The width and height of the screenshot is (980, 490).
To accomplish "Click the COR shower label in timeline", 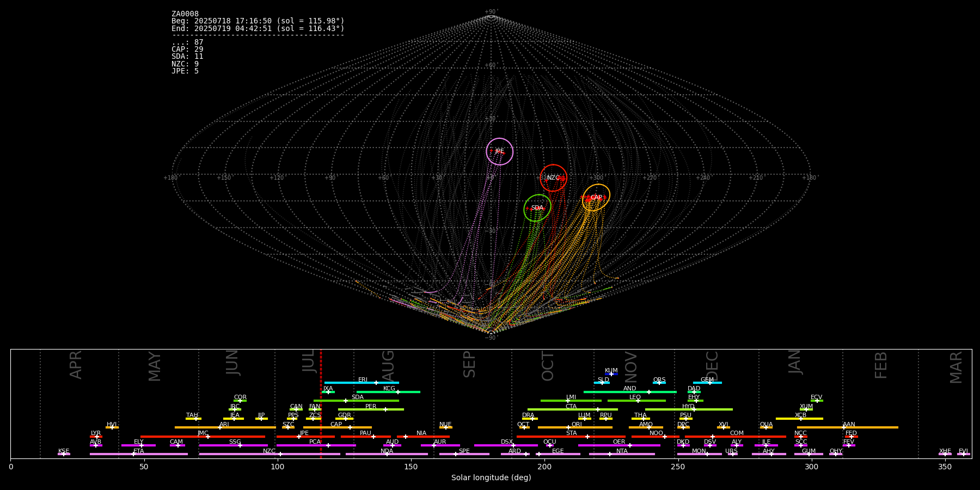I will point(240,397).
